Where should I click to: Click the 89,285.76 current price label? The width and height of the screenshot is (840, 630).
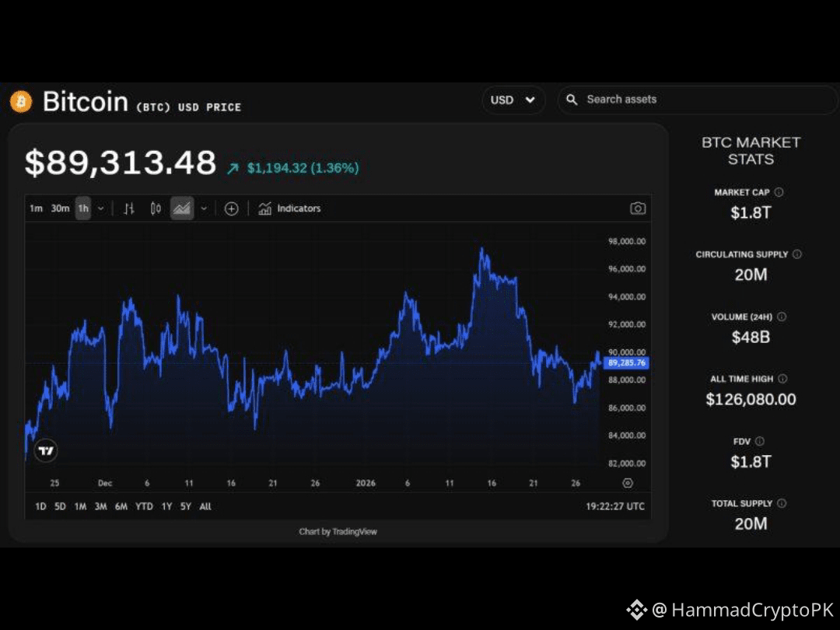[626, 362]
